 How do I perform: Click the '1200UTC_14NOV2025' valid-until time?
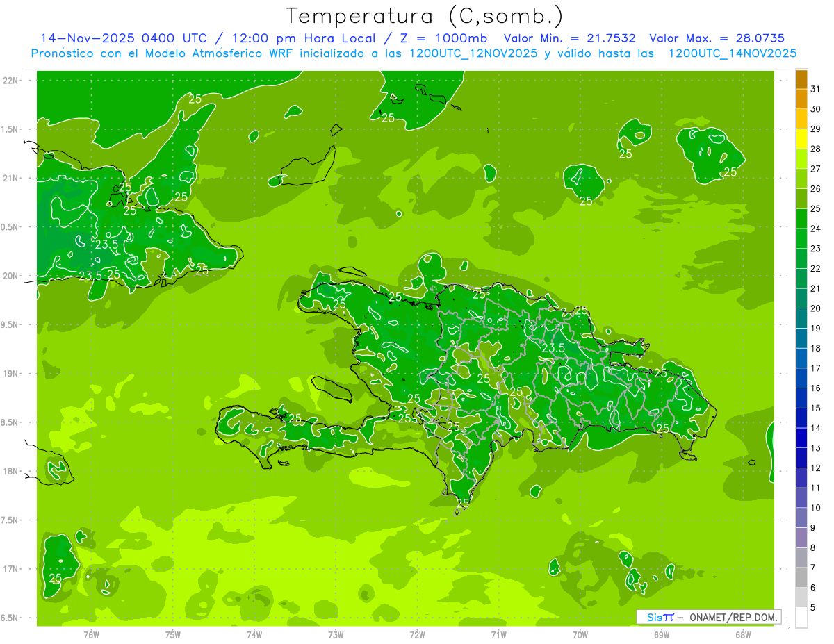coord(732,53)
